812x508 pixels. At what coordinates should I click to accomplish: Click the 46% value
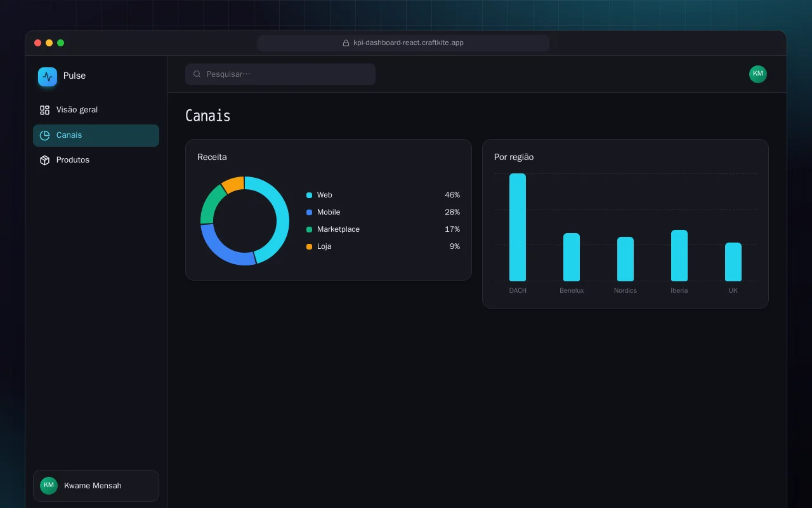(x=452, y=195)
